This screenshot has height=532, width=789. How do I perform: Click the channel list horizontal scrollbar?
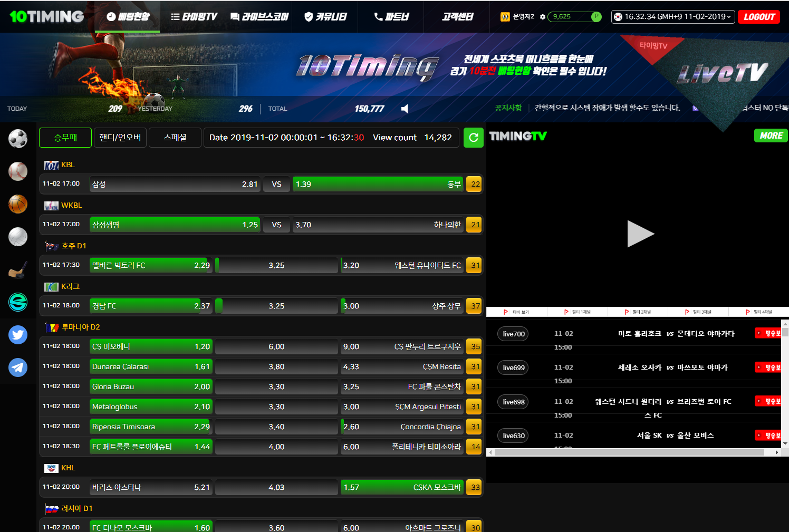pos(629,452)
